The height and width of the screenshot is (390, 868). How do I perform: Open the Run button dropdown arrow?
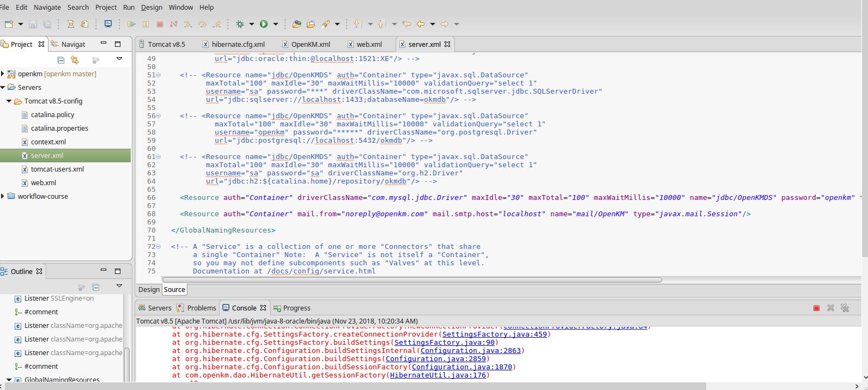click(x=276, y=24)
